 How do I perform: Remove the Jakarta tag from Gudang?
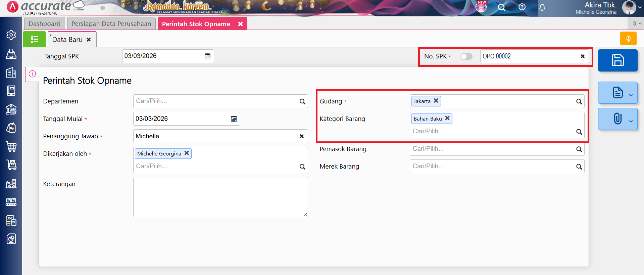[x=436, y=101]
